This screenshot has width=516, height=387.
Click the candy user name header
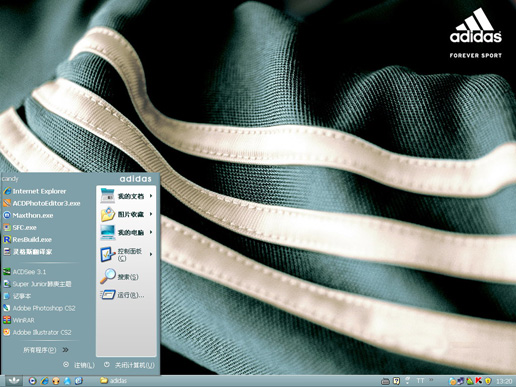coord(10,179)
